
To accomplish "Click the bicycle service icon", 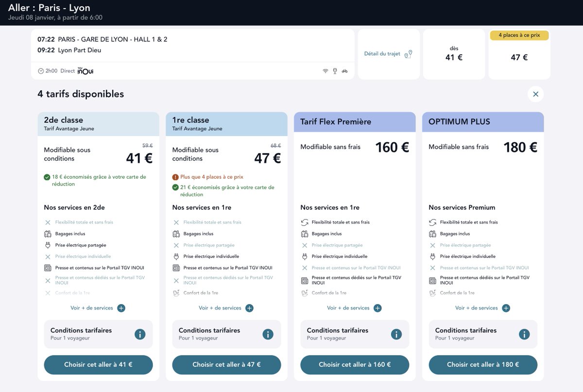I will click(x=344, y=71).
